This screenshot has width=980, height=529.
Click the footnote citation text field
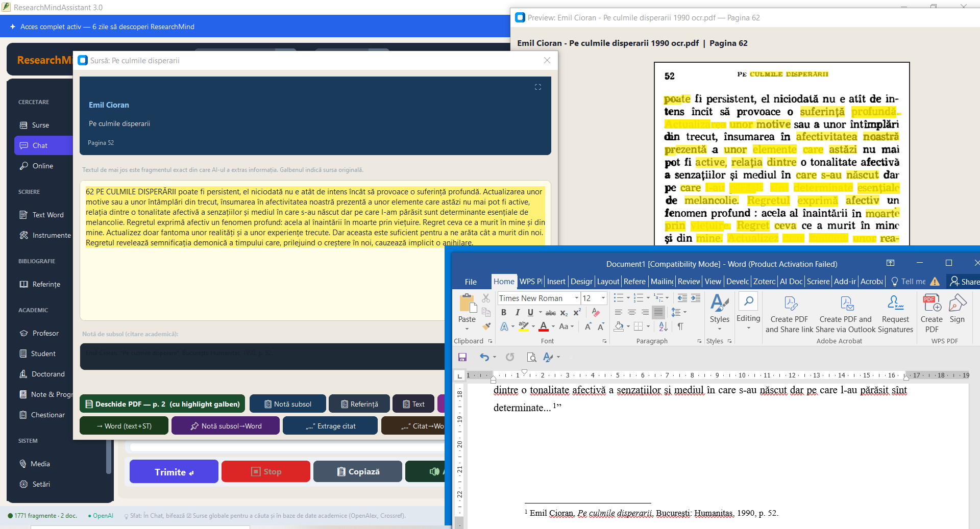262,356
